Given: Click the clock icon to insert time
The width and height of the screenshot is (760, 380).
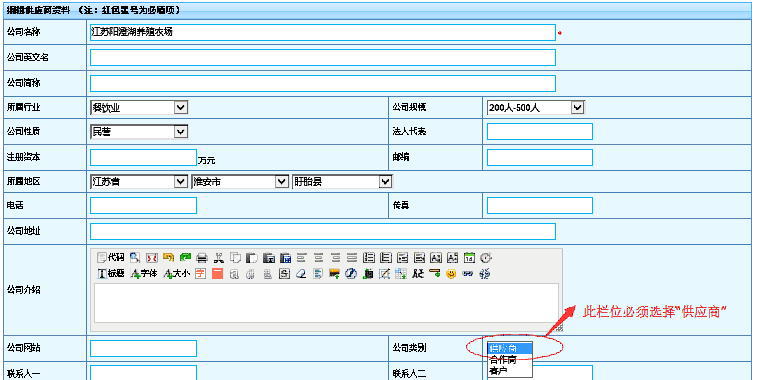Looking at the screenshot, I should 486,258.
